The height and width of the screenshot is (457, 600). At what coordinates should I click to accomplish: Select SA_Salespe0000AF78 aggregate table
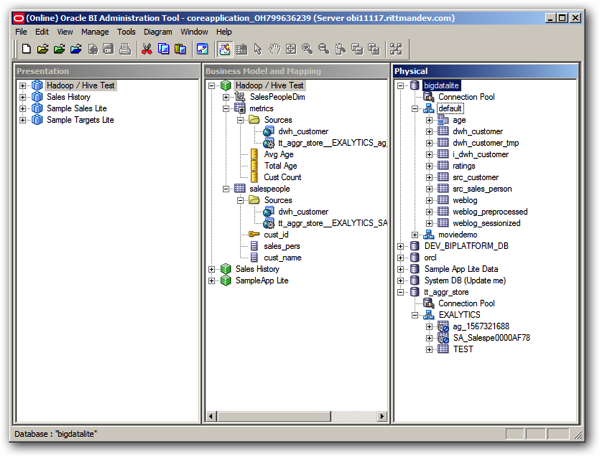tap(492, 338)
